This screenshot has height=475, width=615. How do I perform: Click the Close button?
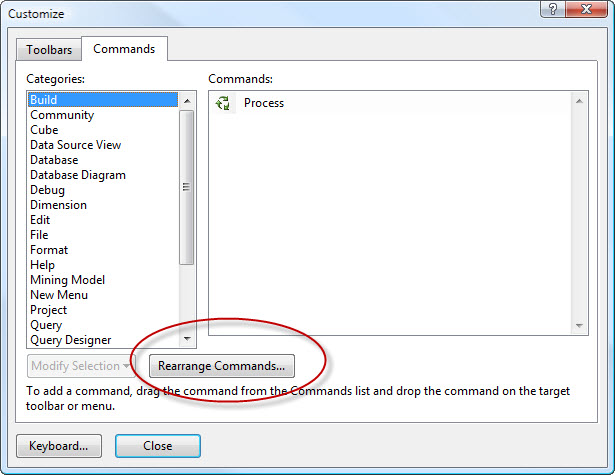tap(158, 446)
